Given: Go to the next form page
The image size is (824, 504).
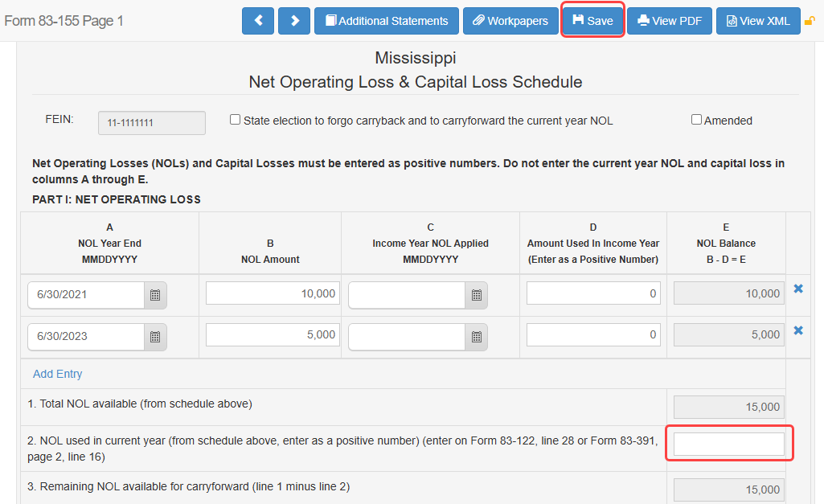Looking at the screenshot, I should coord(294,21).
